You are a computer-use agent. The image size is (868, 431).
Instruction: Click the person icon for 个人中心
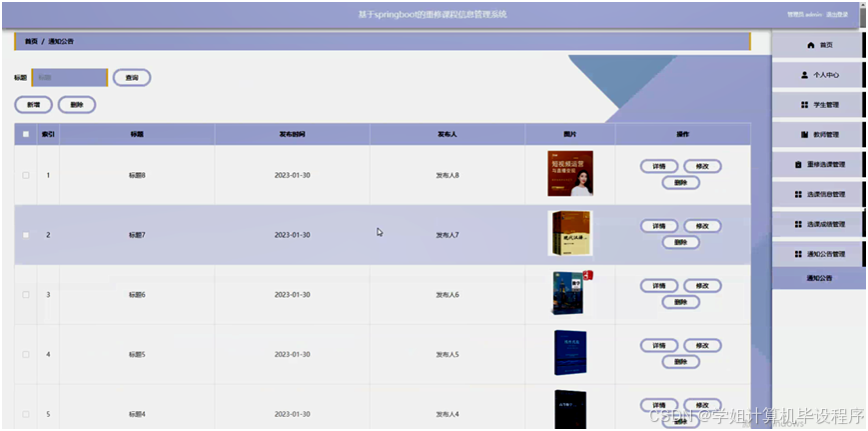[804, 75]
